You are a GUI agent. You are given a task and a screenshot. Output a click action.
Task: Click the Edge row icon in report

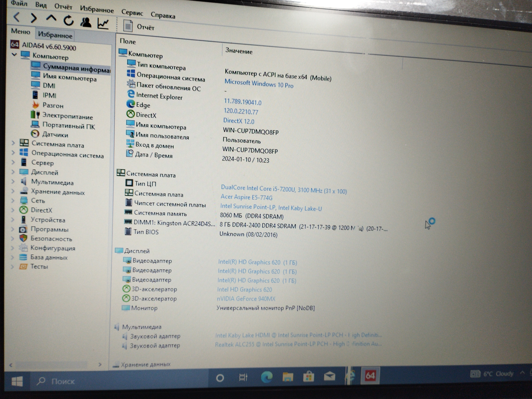coord(131,104)
